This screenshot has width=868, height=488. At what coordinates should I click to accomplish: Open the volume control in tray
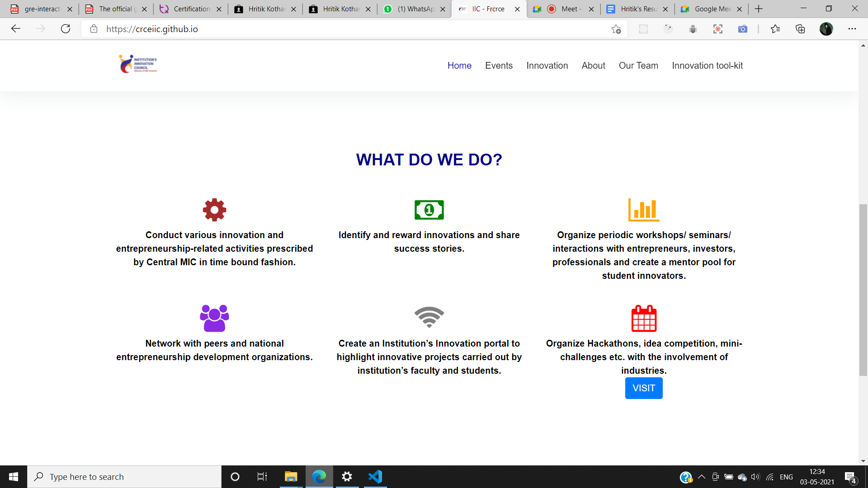coord(755,477)
